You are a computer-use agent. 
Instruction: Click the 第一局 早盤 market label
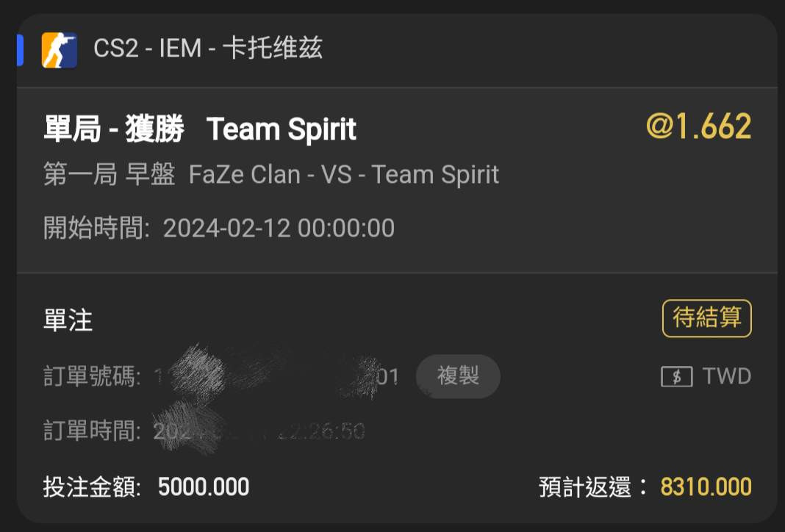click(109, 175)
